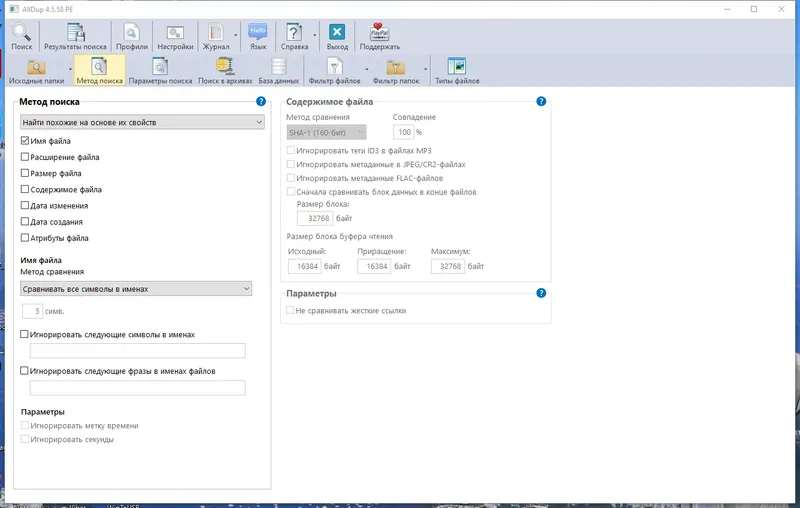Viewport: 800px width, 508px height.
Task: Check Игнорировать секунды
Action: click(24, 439)
